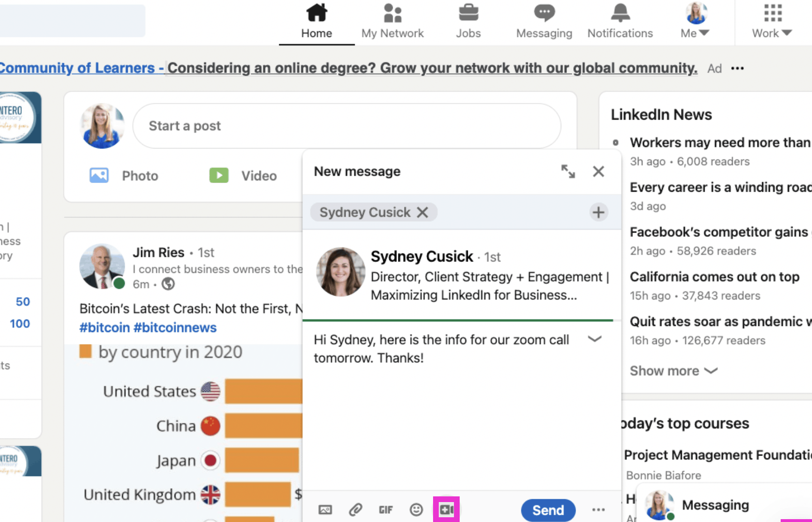Add another recipient with plus icon
The width and height of the screenshot is (812, 522).
[x=598, y=212]
